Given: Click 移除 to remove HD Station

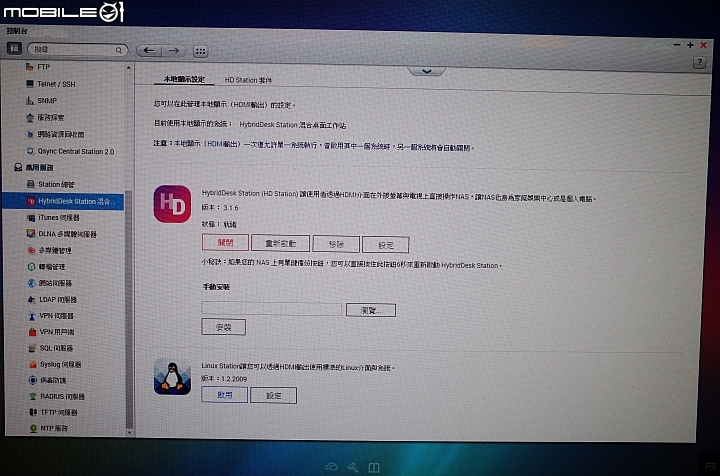Looking at the screenshot, I should coord(336,244).
